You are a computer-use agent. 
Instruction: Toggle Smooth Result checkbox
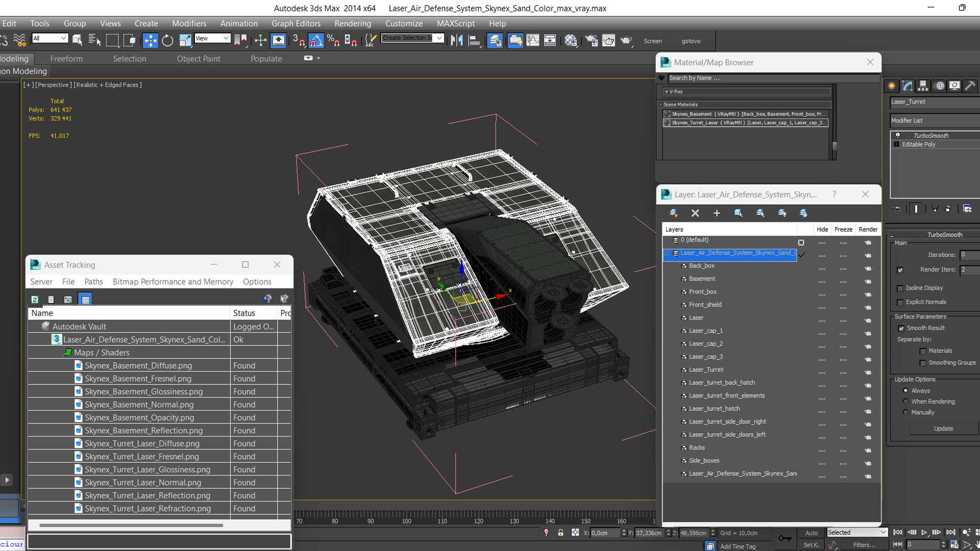(901, 328)
